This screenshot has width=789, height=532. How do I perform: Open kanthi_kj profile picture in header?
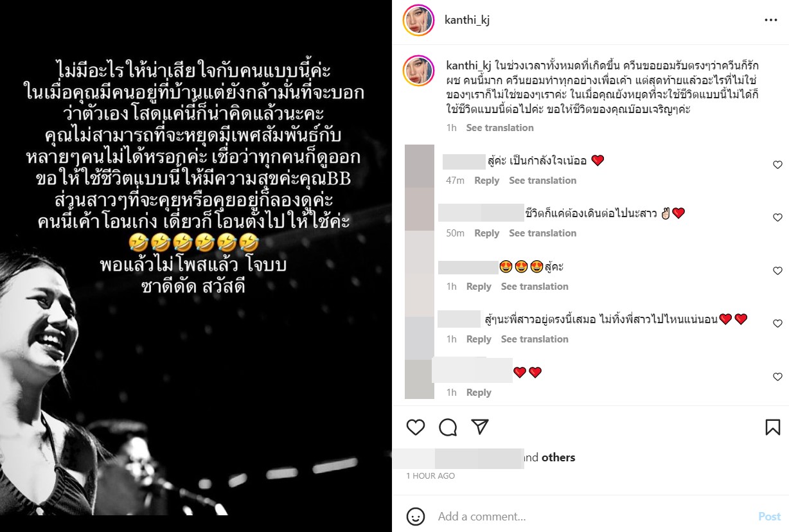[x=418, y=21]
